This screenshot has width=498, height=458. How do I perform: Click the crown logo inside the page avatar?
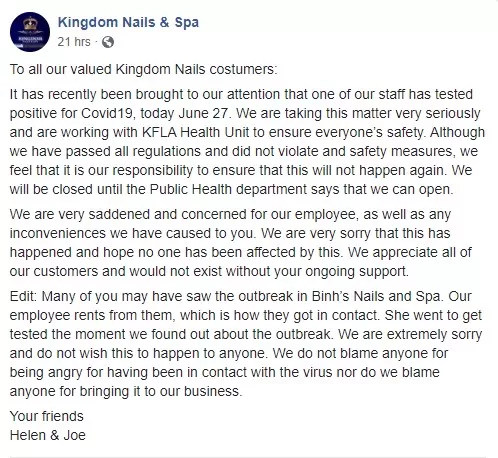pyautogui.click(x=30, y=24)
